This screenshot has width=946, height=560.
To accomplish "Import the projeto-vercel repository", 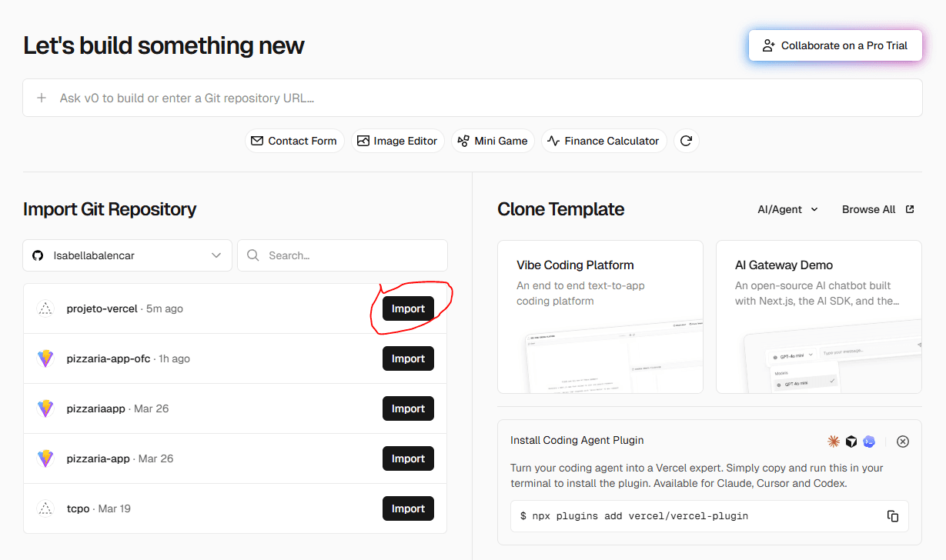I will [408, 308].
